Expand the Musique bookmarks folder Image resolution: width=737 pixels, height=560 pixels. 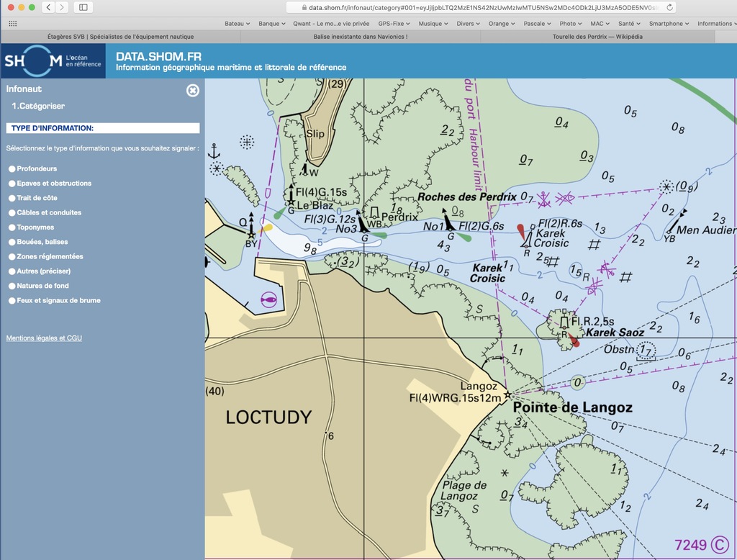(433, 24)
